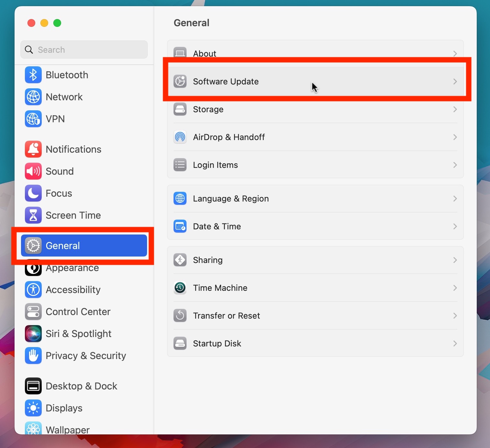
Task: Switch to Control Center in sidebar
Action: (78, 311)
